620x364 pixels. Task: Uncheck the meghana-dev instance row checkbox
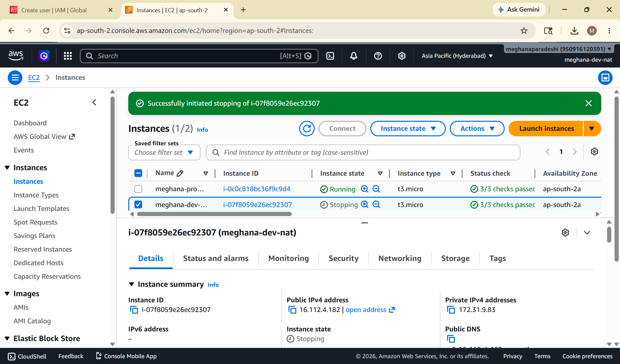(x=138, y=204)
